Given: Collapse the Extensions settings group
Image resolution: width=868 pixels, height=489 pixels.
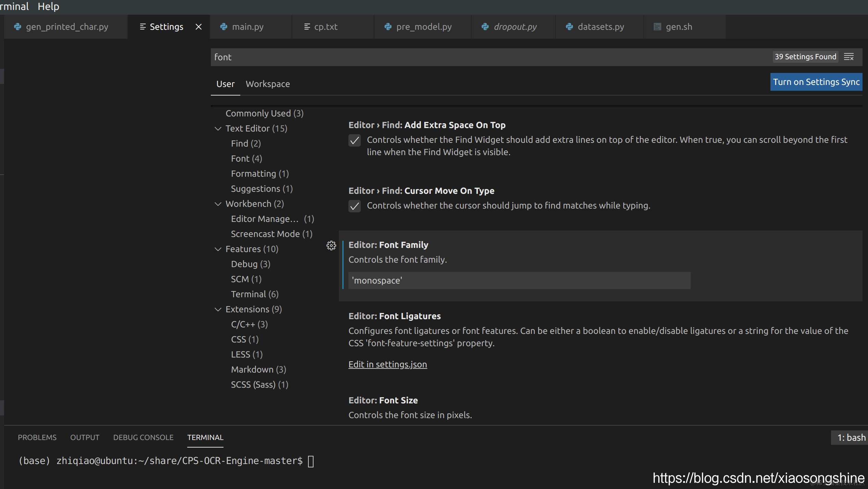Looking at the screenshot, I should click(218, 310).
